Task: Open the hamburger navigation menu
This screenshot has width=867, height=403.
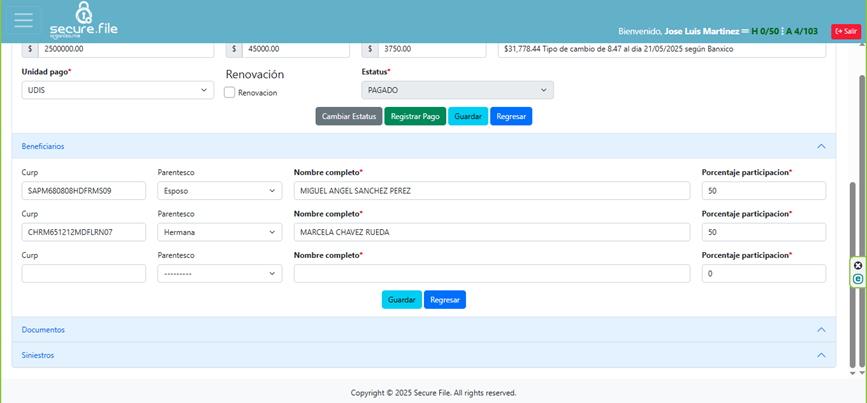Action: [23, 21]
